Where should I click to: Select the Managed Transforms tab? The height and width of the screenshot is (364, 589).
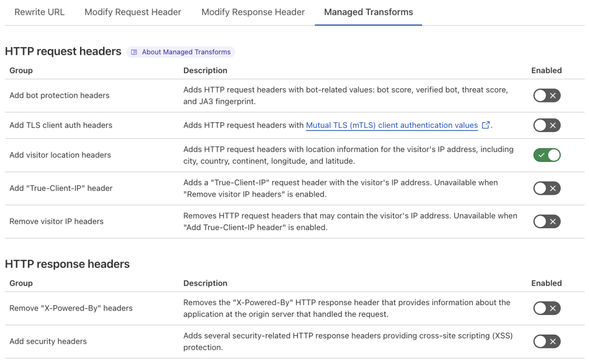click(368, 12)
